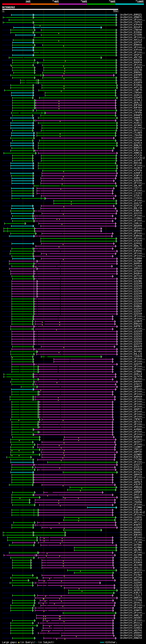Open the UniRef100_Q1KL57 hit
Image resolution: width=146 pixels, height=644 pixels.
(131, 203)
